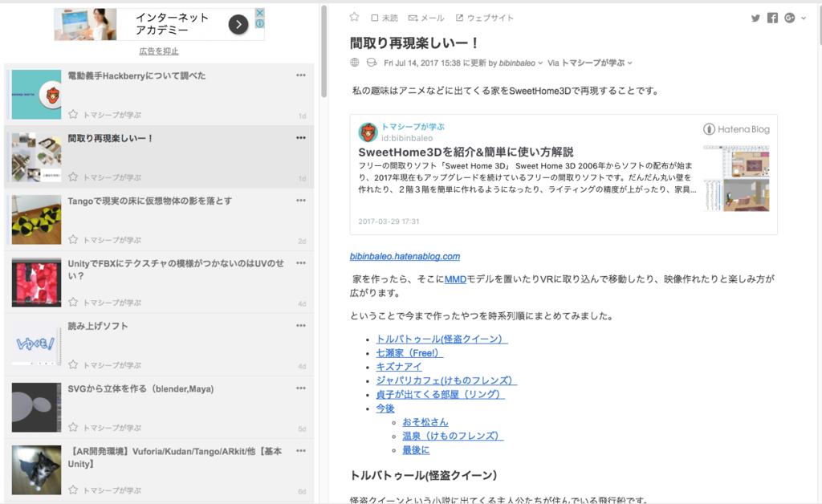
Task: Jump to 最後に sub-link
Action: coord(416,449)
